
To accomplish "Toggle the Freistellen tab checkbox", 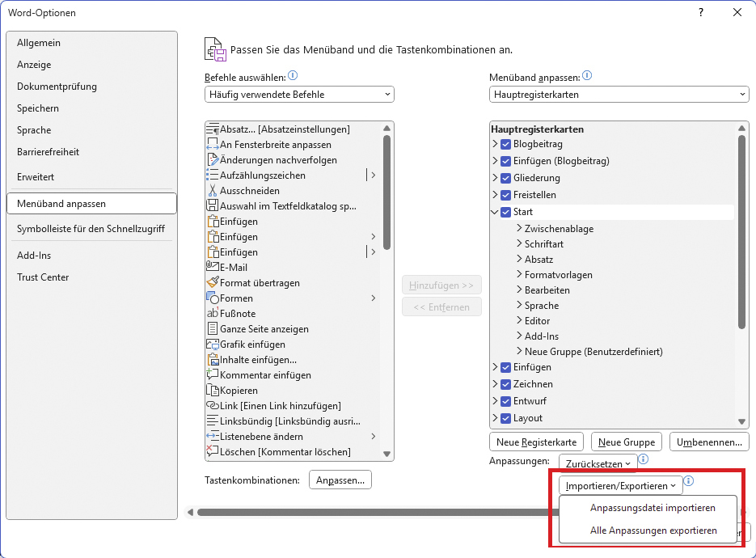I will 506,195.
